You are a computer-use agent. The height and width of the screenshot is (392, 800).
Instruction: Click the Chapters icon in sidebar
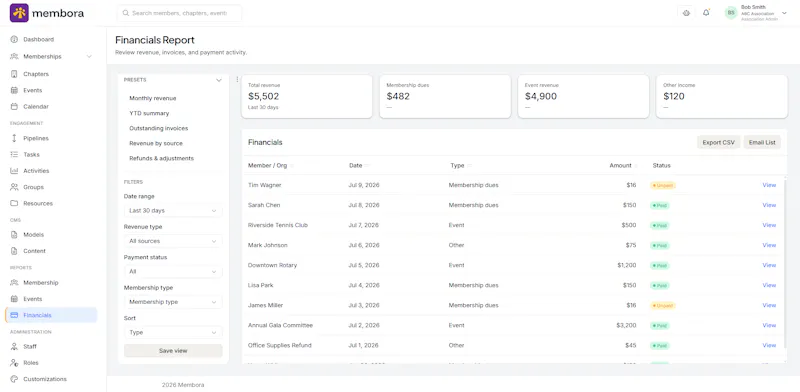click(x=14, y=74)
